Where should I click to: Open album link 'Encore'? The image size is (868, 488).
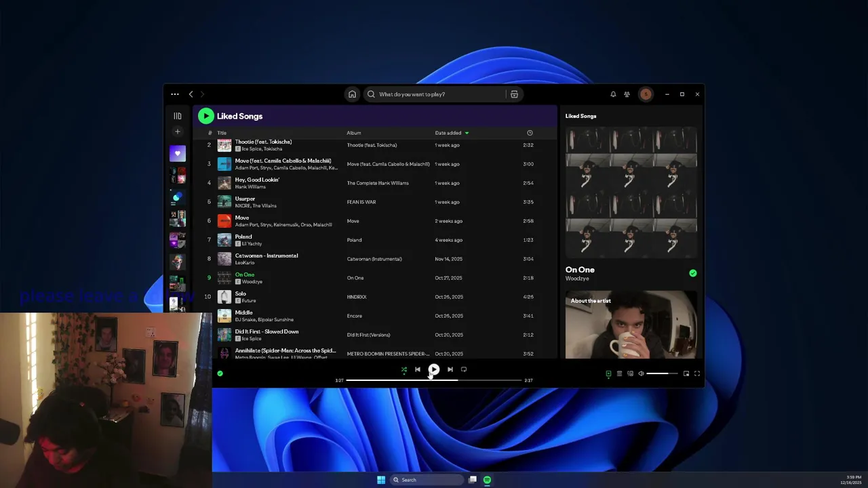355,316
